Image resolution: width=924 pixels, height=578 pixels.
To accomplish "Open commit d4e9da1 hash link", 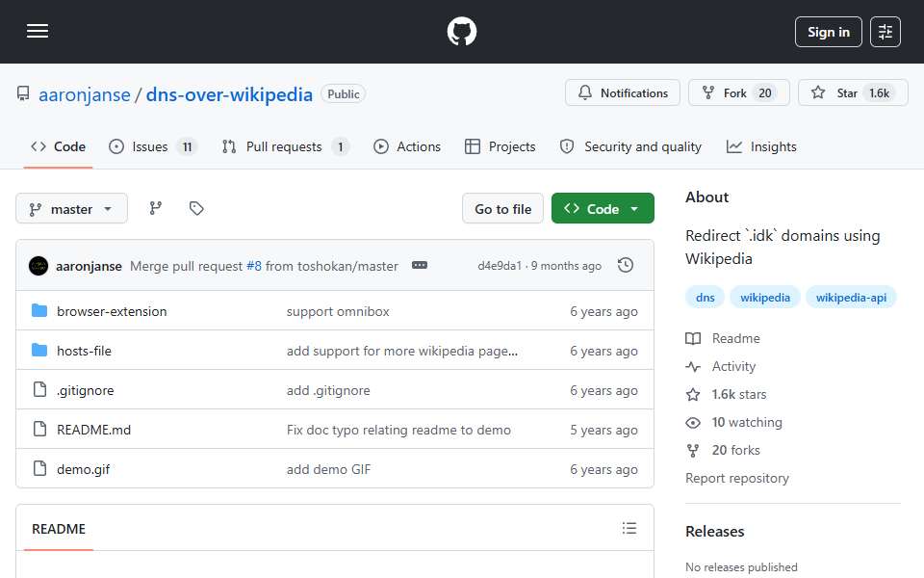I will pyautogui.click(x=500, y=266).
